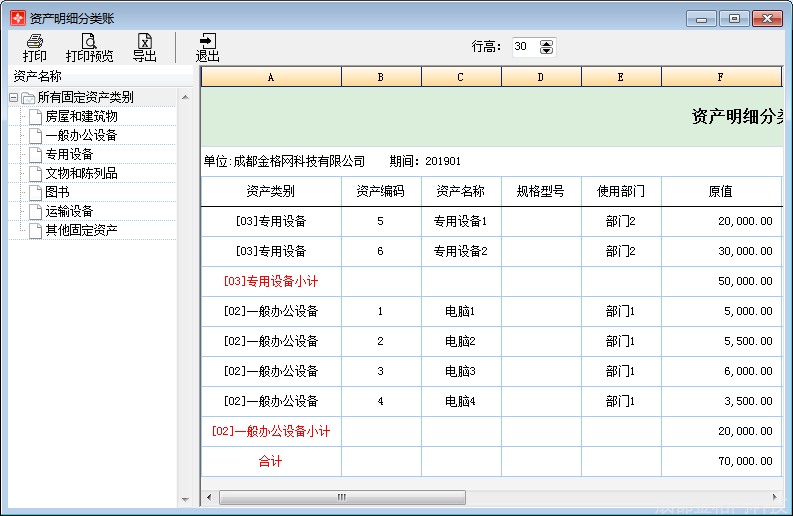The width and height of the screenshot is (793, 516).
Task: Select column F header
Action: click(x=721, y=77)
